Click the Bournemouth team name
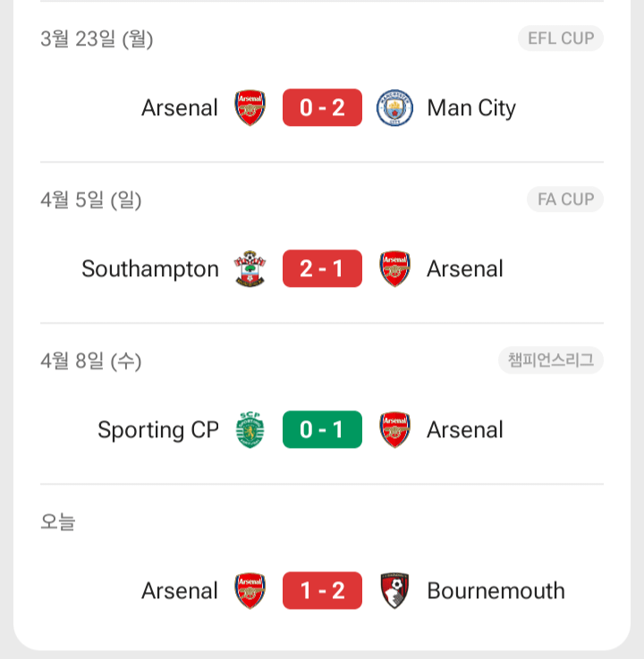This screenshot has width=644, height=659. [x=496, y=591]
